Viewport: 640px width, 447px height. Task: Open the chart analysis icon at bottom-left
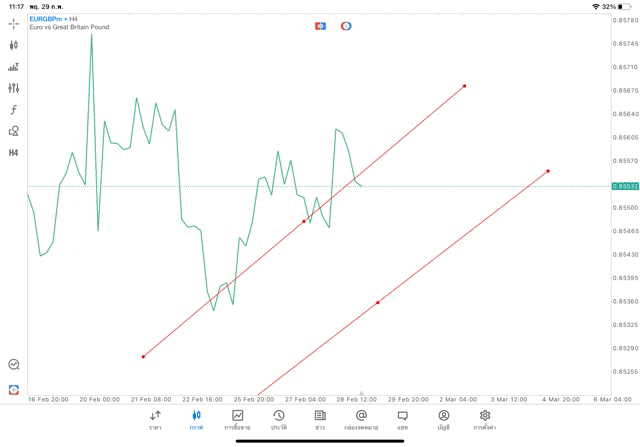[x=14, y=365]
